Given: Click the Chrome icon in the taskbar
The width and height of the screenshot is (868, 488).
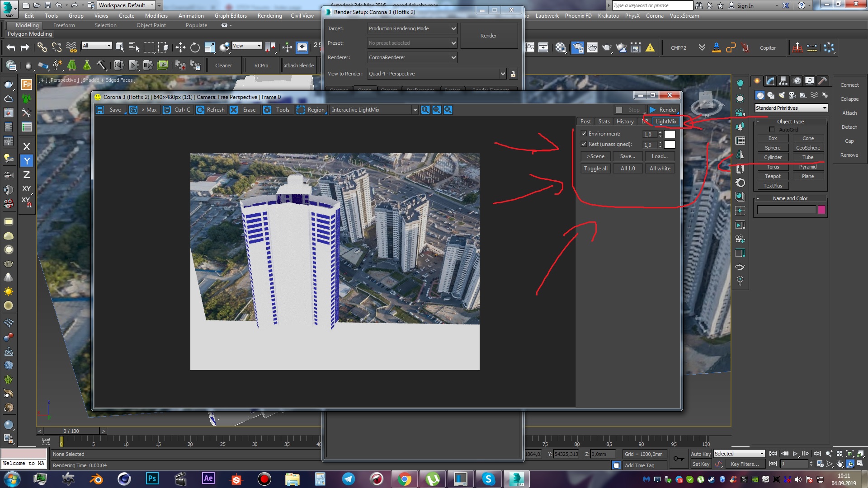Looking at the screenshot, I should click(x=404, y=479).
